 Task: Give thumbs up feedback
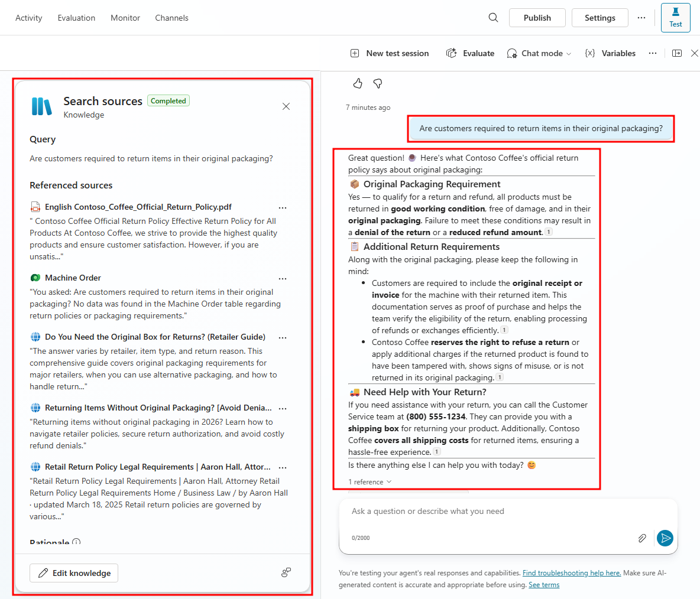click(x=358, y=83)
